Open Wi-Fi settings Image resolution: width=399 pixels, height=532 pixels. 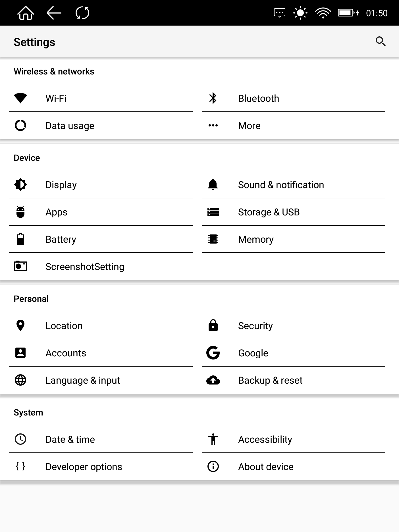tap(56, 98)
